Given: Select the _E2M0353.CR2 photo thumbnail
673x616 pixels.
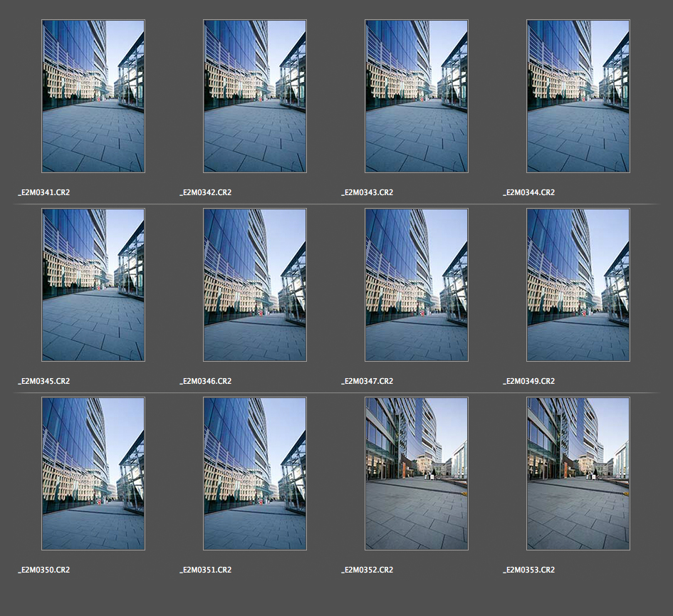Looking at the screenshot, I should coord(578,474).
